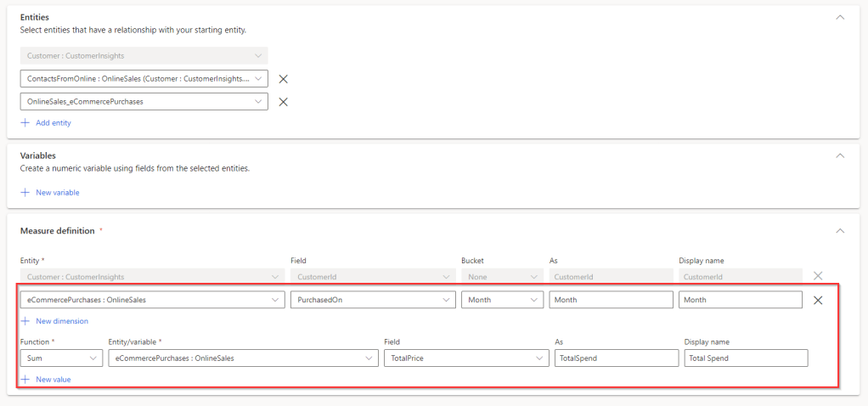868x406 pixels.
Task: Edit the Total Spend display name field
Action: click(745, 358)
